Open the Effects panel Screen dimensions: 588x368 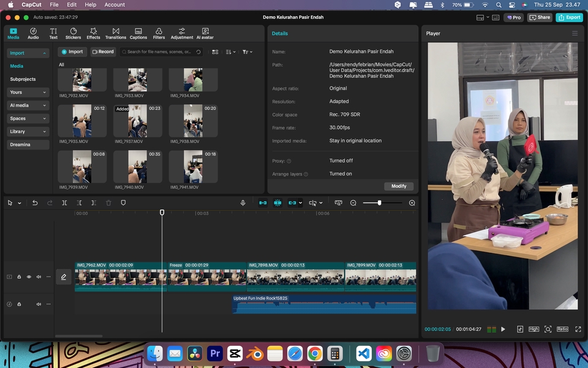pyautogui.click(x=93, y=33)
